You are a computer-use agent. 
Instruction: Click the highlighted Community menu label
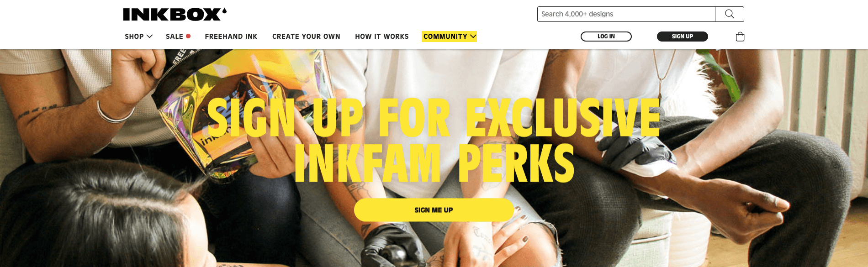[445, 37]
